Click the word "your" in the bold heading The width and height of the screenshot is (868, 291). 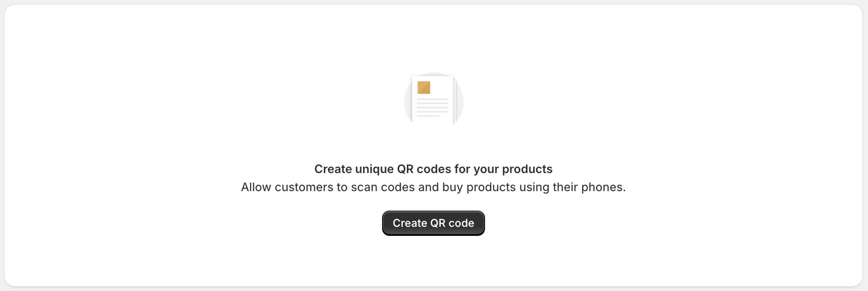(486, 169)
